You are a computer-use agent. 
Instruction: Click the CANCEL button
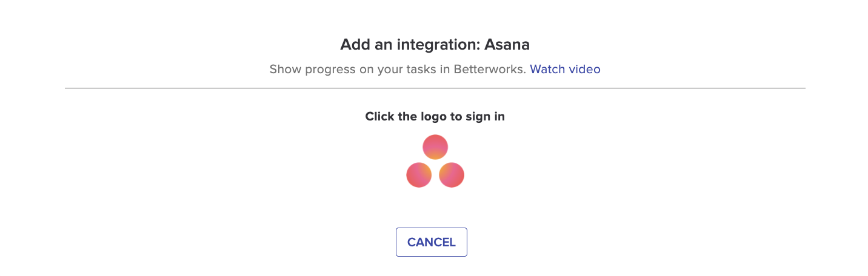432,242
